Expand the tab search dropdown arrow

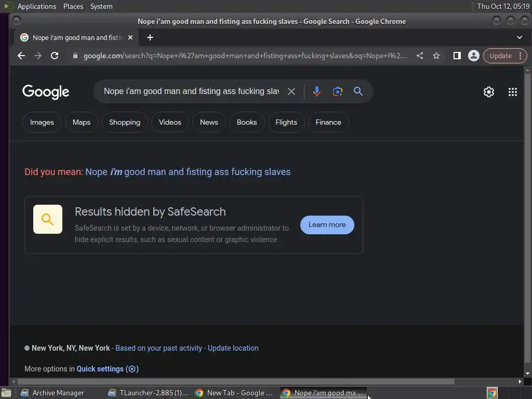[x=520, y=37]
